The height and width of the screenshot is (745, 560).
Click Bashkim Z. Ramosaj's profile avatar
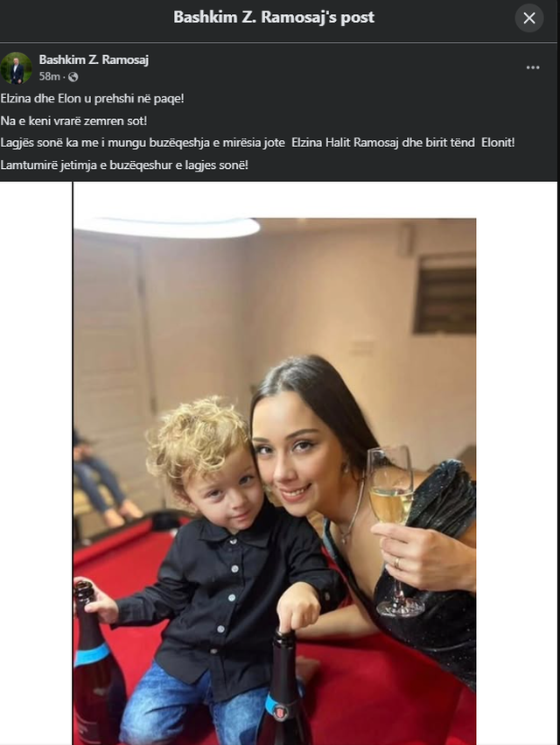pyautogui.click(x=16, y=68)
